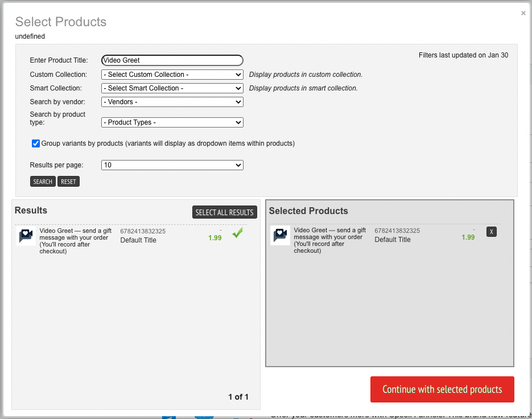
Task: Click the Selected Products heading
Action: tap(308, 211)
